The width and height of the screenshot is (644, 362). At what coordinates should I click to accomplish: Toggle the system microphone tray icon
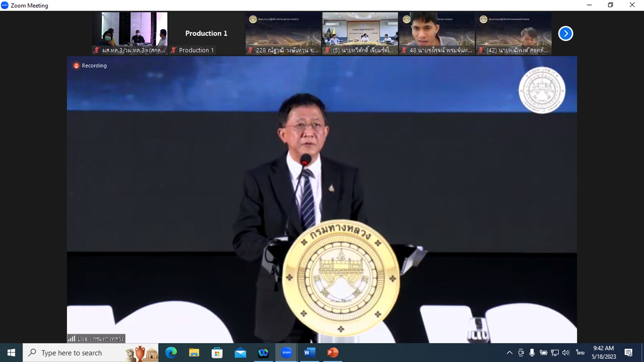coord(532,353)
